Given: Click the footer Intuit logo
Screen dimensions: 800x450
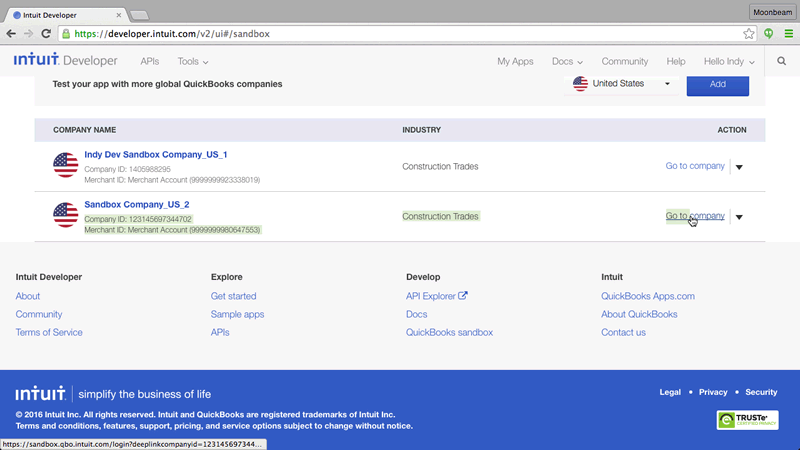Looking at the screenshot, I should 40,393.
